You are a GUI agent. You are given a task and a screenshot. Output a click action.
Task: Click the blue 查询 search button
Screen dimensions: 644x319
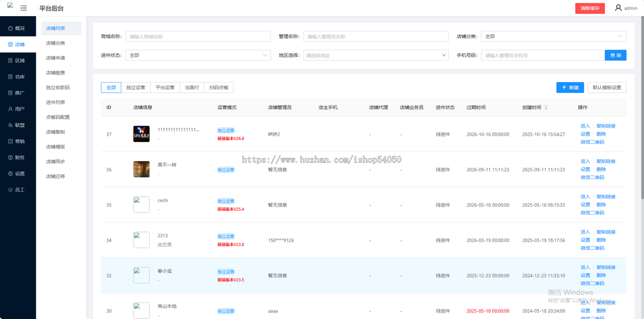[x=616, y=55]
